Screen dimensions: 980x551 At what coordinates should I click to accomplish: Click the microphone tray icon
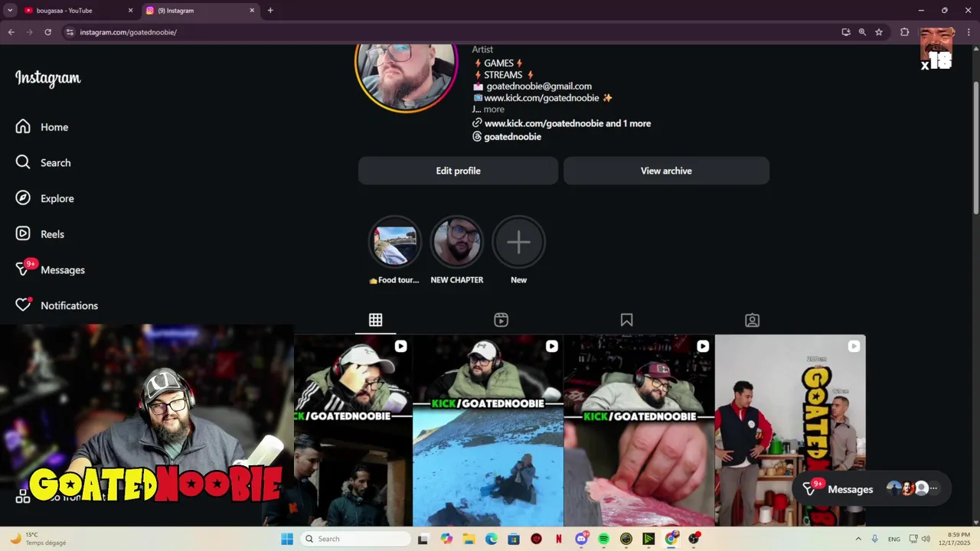874,539
